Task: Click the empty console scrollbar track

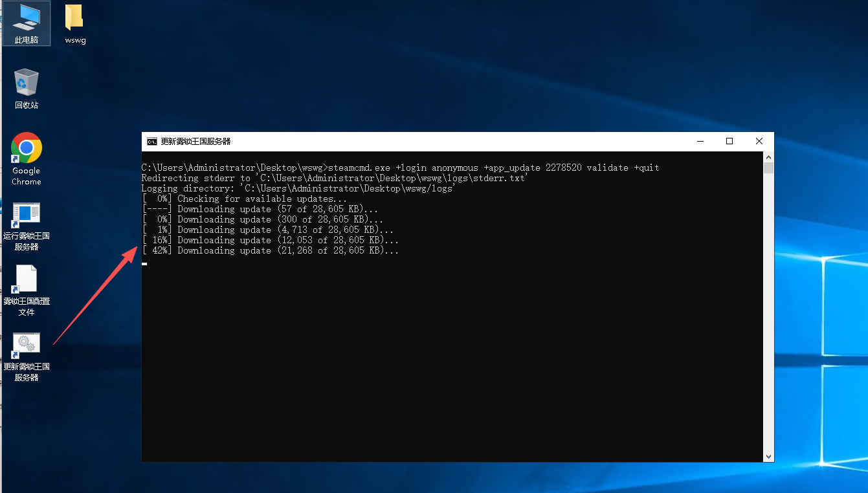Action: pyautogui.click(x=768, y=311)
